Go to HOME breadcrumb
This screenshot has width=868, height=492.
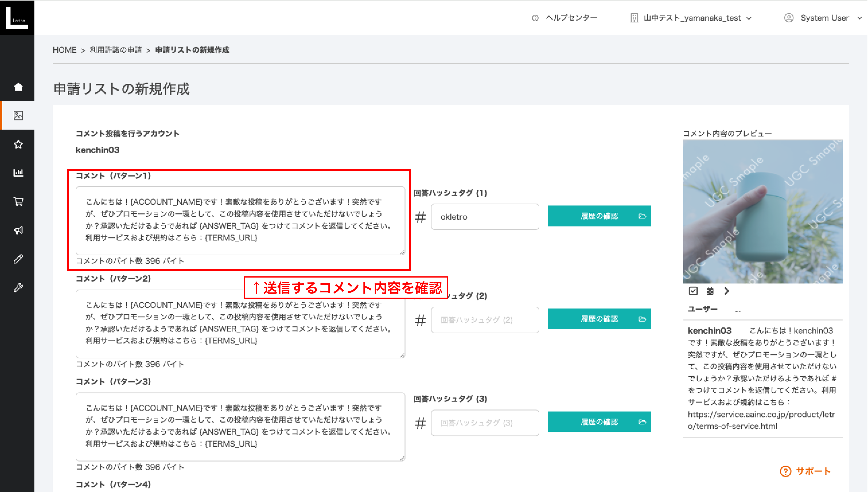[x=65, y=50]
